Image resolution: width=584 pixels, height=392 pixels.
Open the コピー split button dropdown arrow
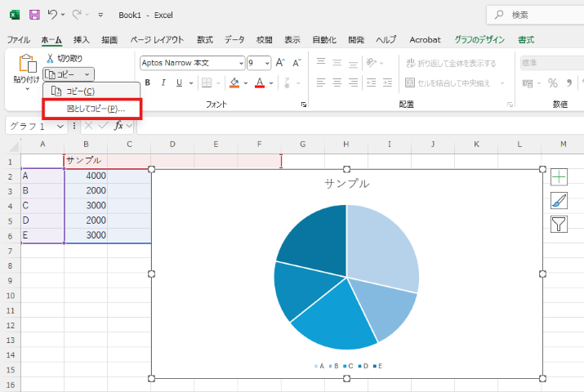click(87, 74)
